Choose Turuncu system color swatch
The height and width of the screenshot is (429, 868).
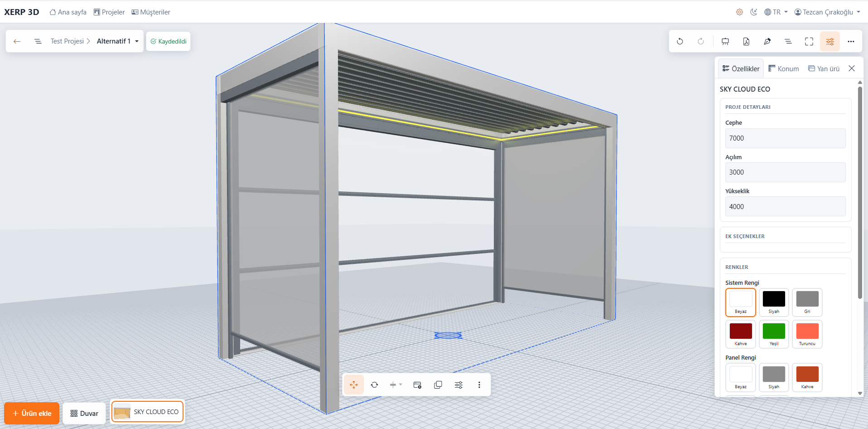pos(807,334)
